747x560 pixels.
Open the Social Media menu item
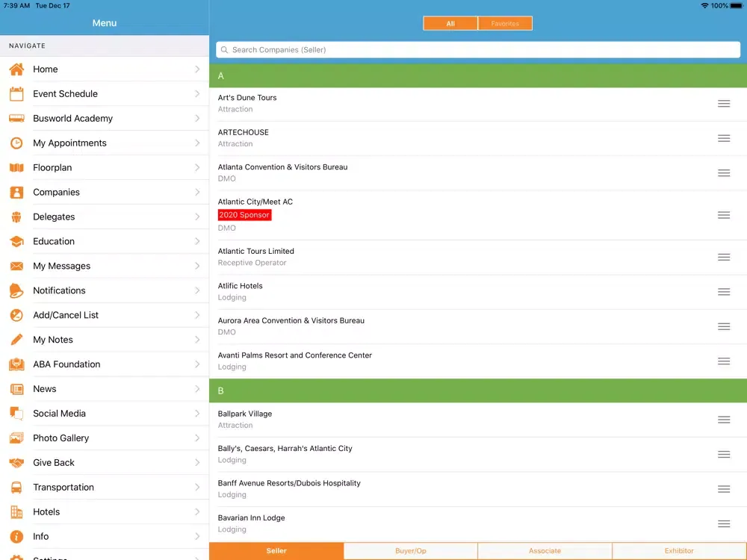pyautogui.click(x=105, y=414)
